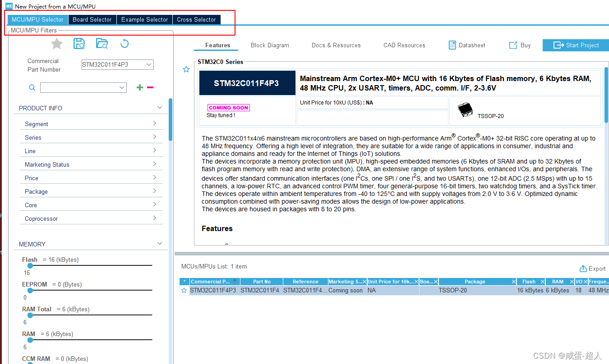Click the Flash slider handle
This screenshot has height=364, width=609.
pos(30,266)
